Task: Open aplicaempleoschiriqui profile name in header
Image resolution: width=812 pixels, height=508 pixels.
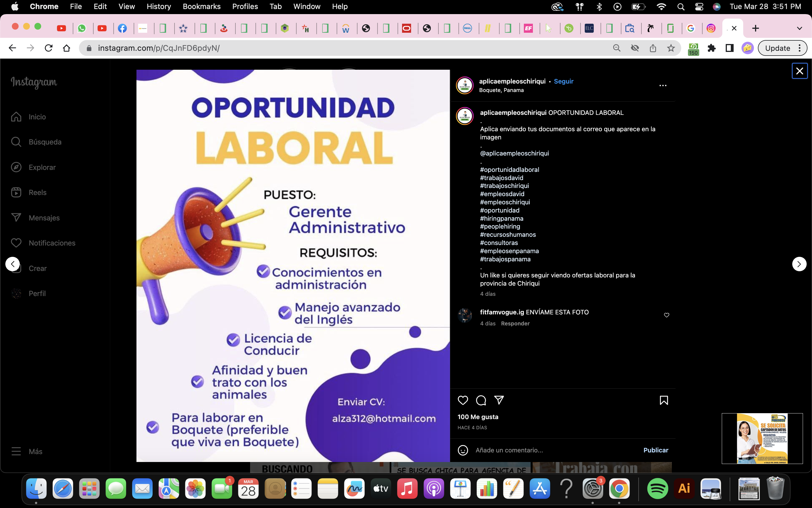Action: [512, 81]
